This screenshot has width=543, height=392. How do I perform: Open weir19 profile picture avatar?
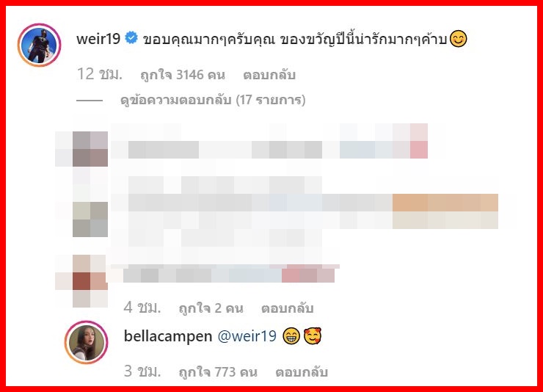click(40, 45)
